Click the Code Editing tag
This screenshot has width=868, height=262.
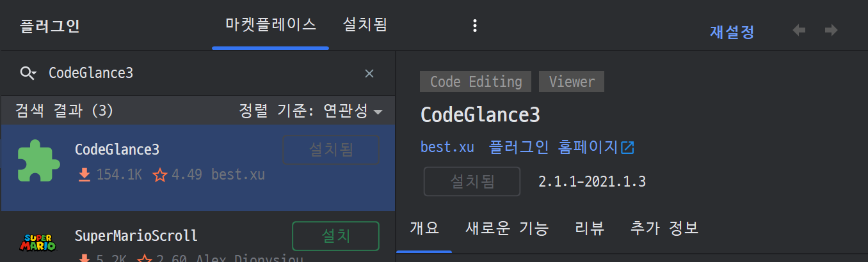476,82
